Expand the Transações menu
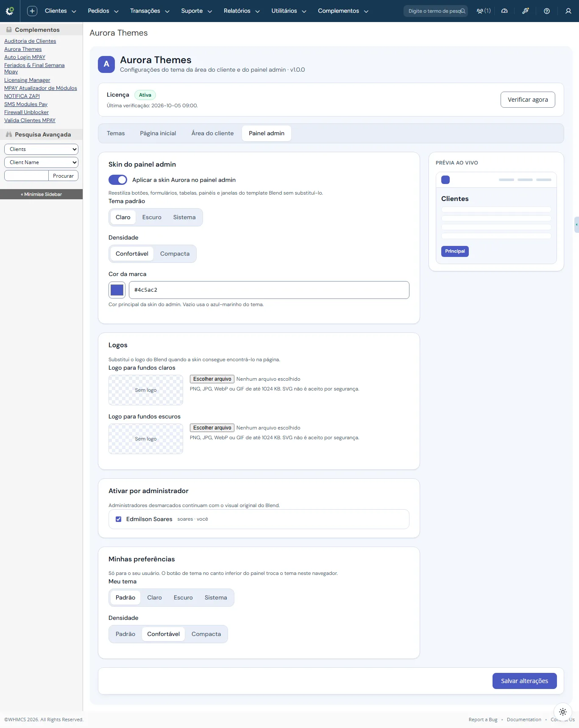Screen dimensions: 579x728 tap(150, 11)
